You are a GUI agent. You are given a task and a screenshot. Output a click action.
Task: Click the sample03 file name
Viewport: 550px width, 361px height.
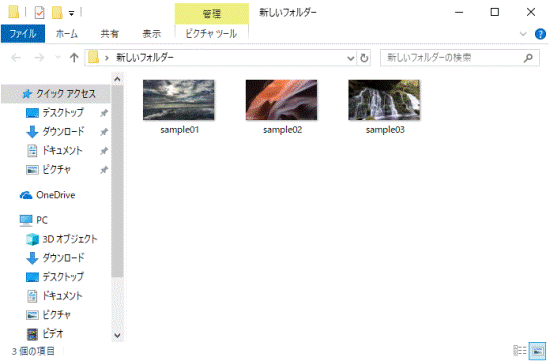click(x=385, y=130)
